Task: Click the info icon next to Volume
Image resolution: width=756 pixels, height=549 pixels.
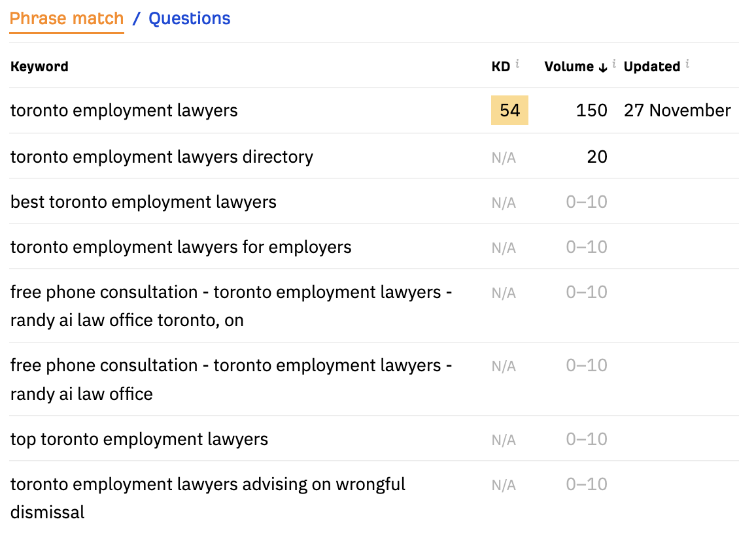Action: (614, 64)
